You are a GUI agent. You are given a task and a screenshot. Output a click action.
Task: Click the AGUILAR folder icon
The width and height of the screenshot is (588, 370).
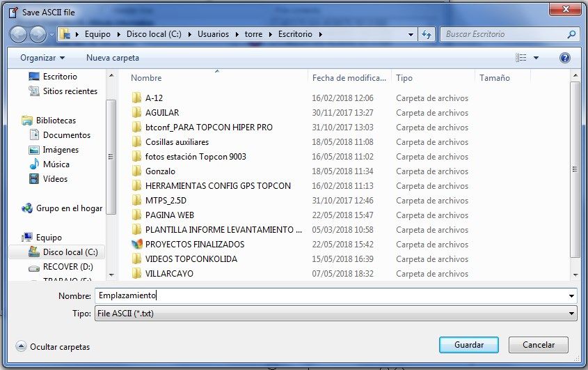[137, 113]
